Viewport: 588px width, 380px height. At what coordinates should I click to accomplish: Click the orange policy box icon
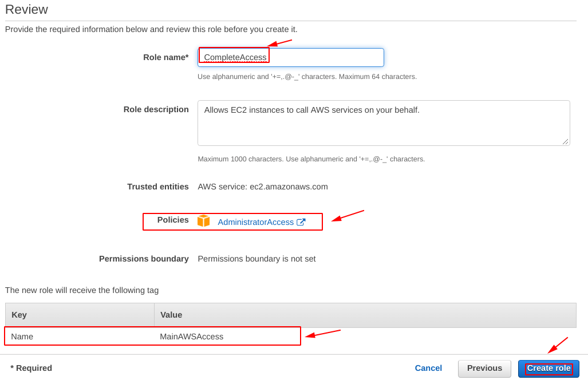203,221
